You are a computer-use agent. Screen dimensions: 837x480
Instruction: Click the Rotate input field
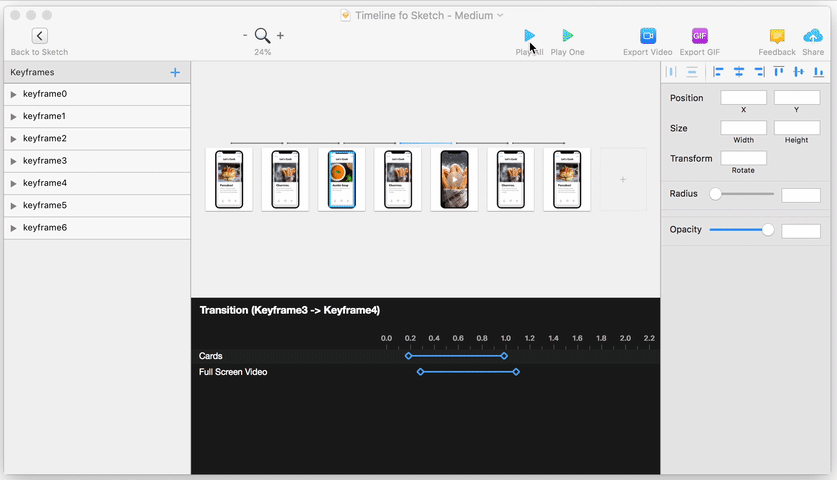click(x=743, y=159)
